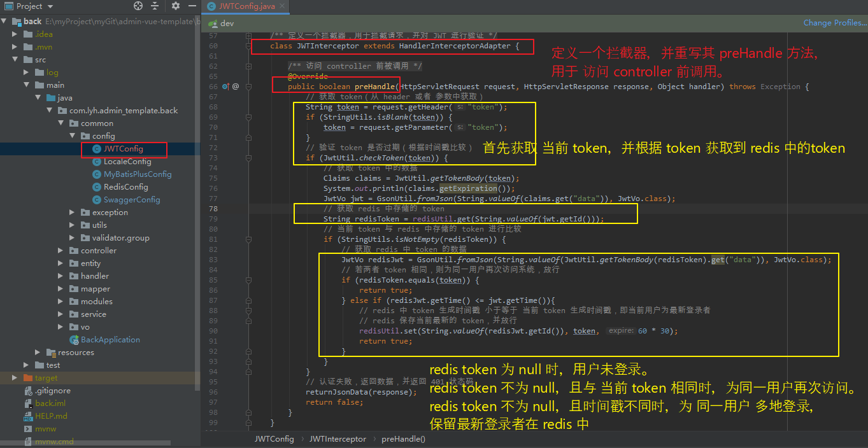Select the modules package
This screenshot has width=868, height=448.
tap(97, 301)
